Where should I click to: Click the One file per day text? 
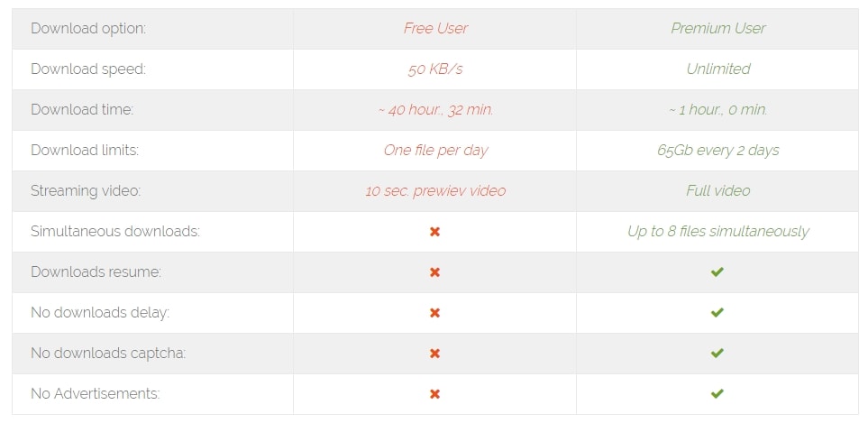[x=435, y=150]
